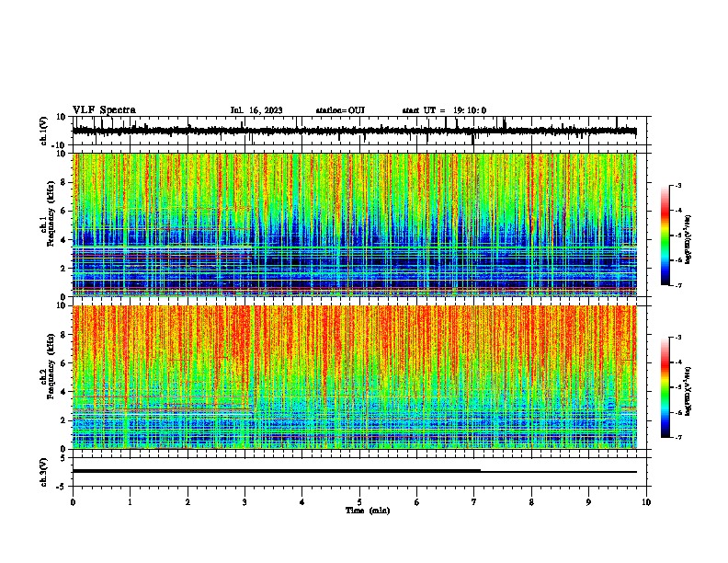Click the "-3" label of ch.2 color bar
The image size is (728, 563).
point(677,338)
